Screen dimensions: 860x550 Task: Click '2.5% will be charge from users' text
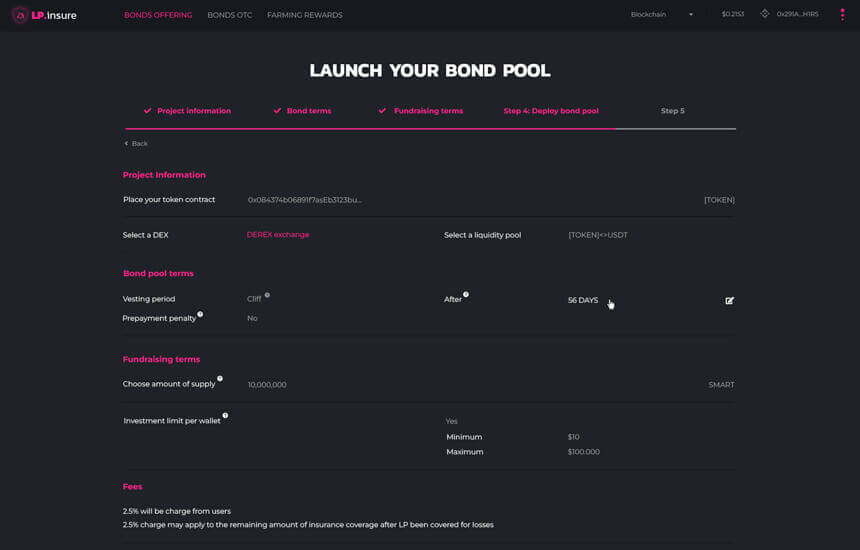pyautogui.click(x=177, y=511)
